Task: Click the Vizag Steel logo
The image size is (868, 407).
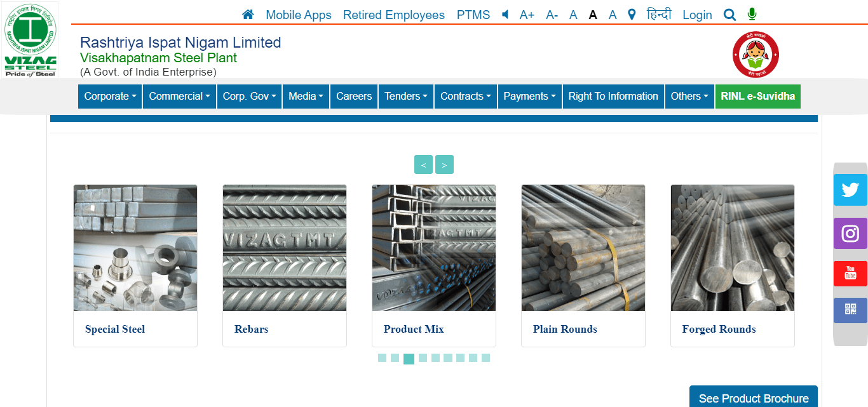Action: [30, 38]
